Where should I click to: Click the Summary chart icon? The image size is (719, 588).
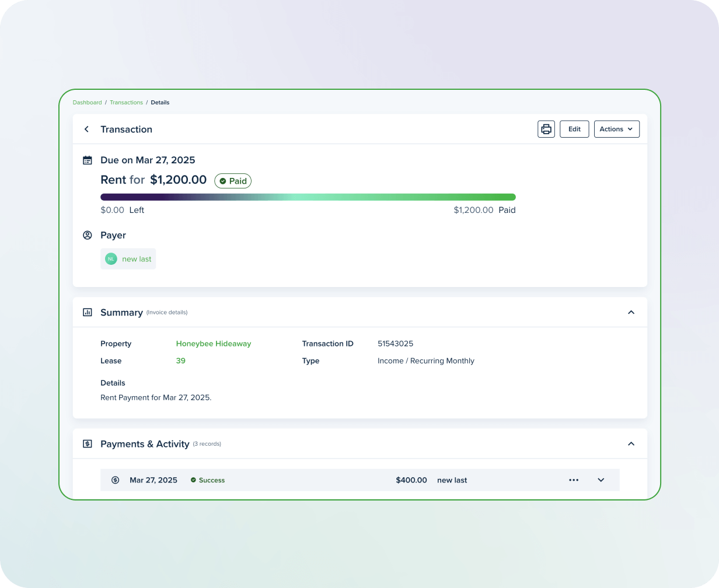88,313
